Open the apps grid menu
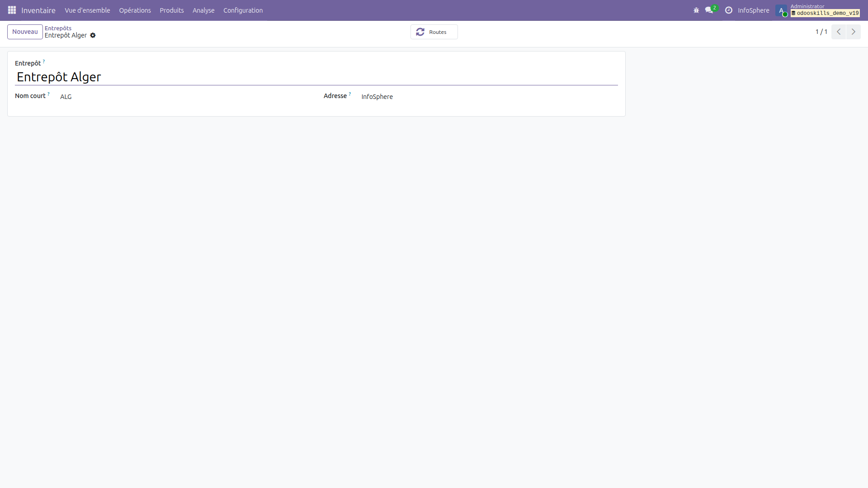This screenshot has width=868, height=488. [x=12, y=10]
